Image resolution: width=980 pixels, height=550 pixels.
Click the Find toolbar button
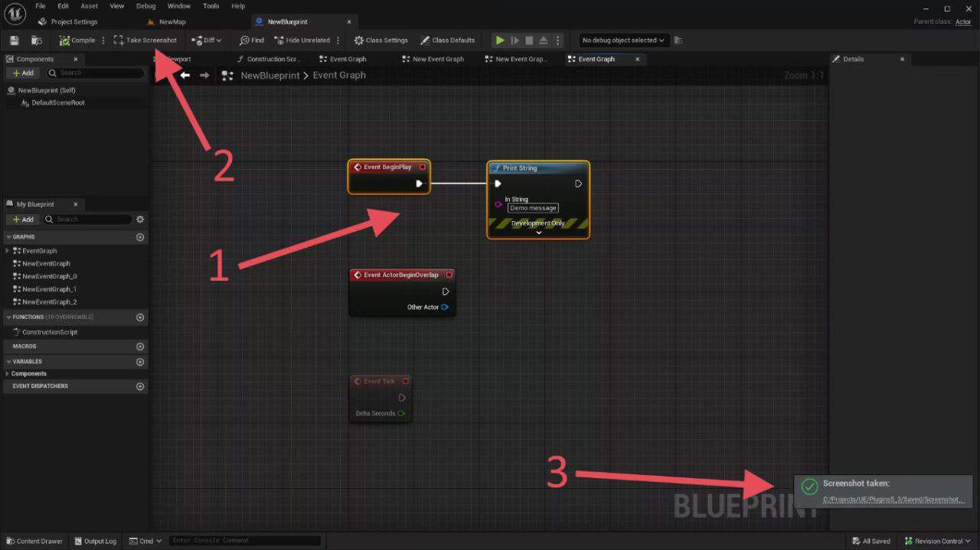click(252, 41)
